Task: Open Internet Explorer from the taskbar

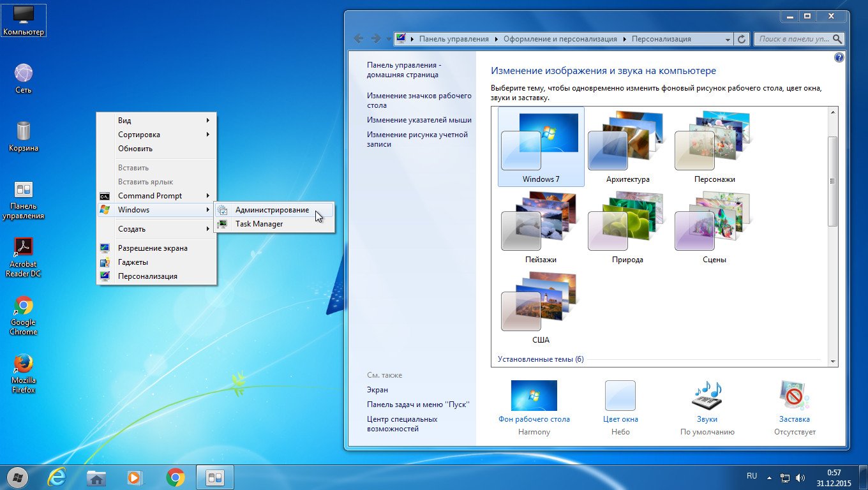Action: [57, 477]
